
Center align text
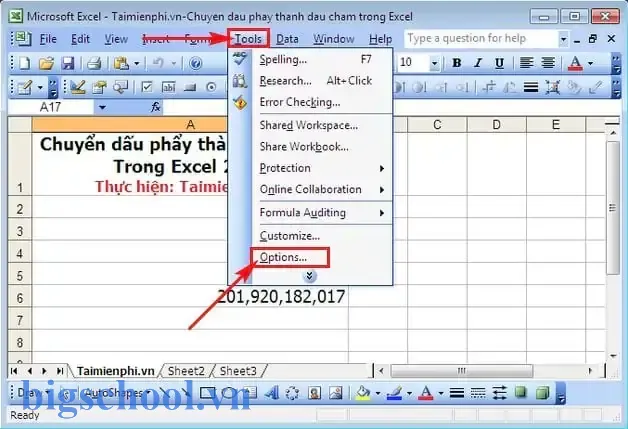pos(548,63)
